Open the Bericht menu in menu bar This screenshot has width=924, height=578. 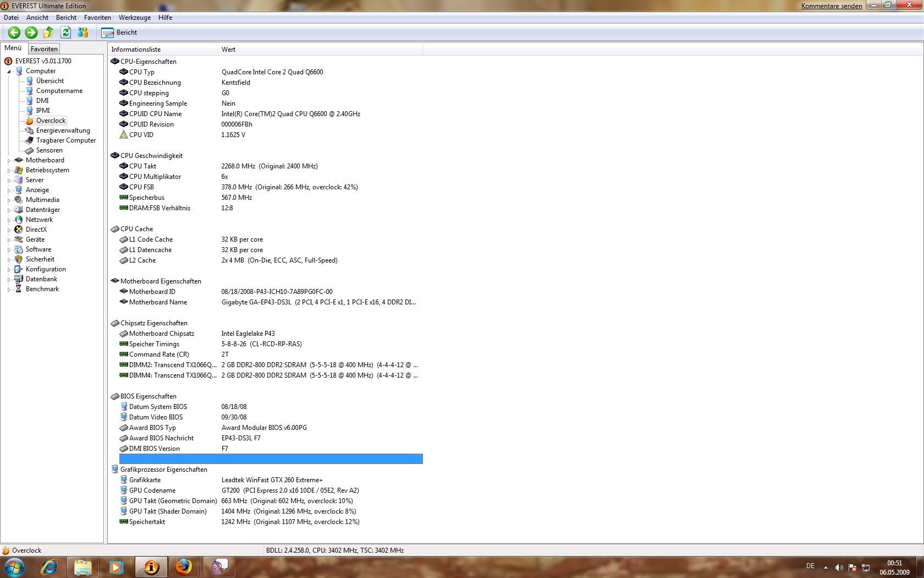[66, 18]
